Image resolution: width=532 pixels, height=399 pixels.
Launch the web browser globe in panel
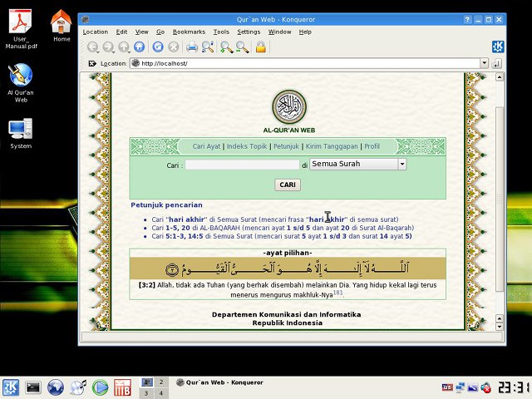coord(56,387)
